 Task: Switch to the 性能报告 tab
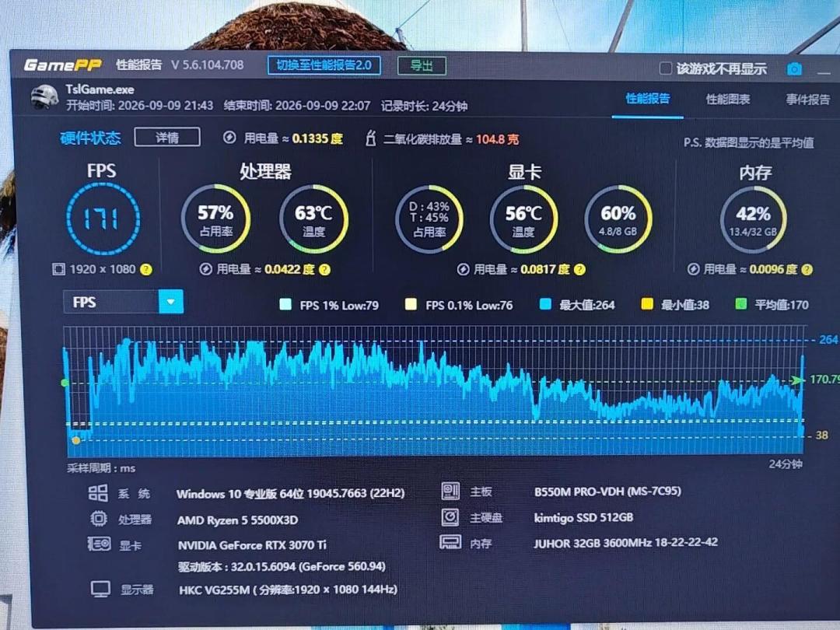click(x=648, y=99)
